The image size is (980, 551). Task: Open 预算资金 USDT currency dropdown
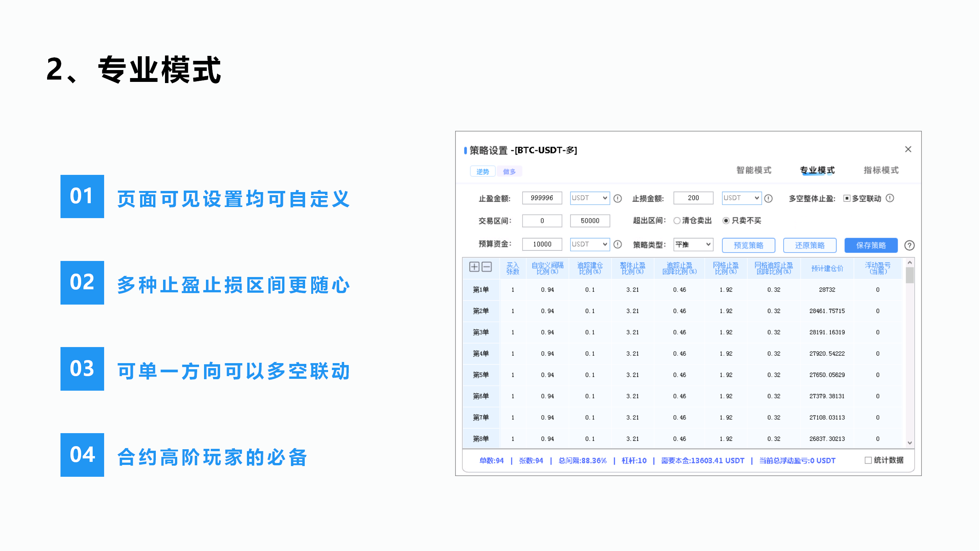(x=590, y=244)
